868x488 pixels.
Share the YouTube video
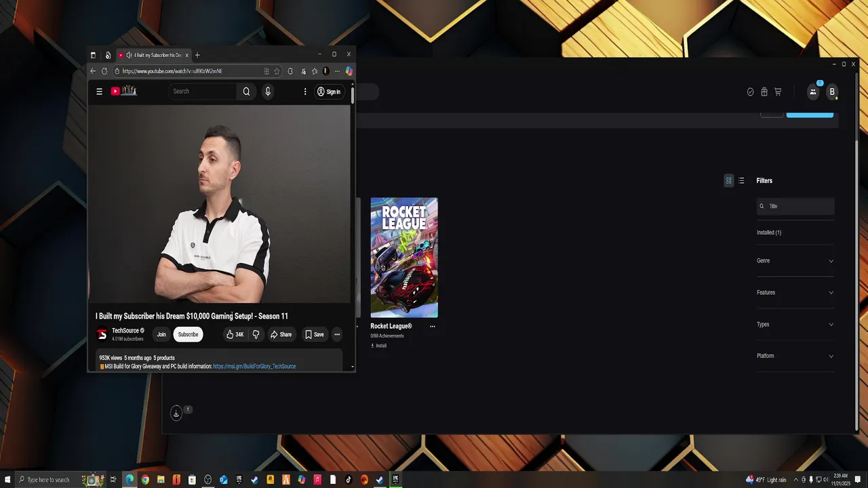pyautogui.click(x=281, y=334)
